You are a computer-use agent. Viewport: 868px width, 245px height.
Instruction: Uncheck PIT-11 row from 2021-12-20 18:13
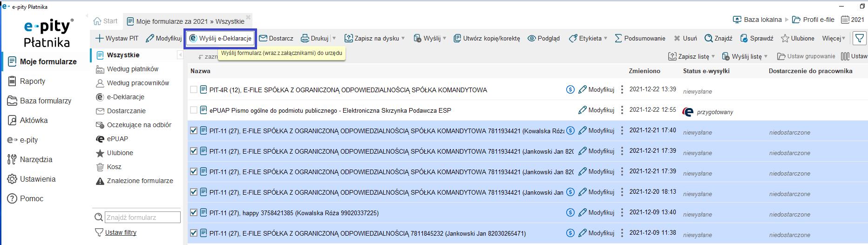coord(194,192)
